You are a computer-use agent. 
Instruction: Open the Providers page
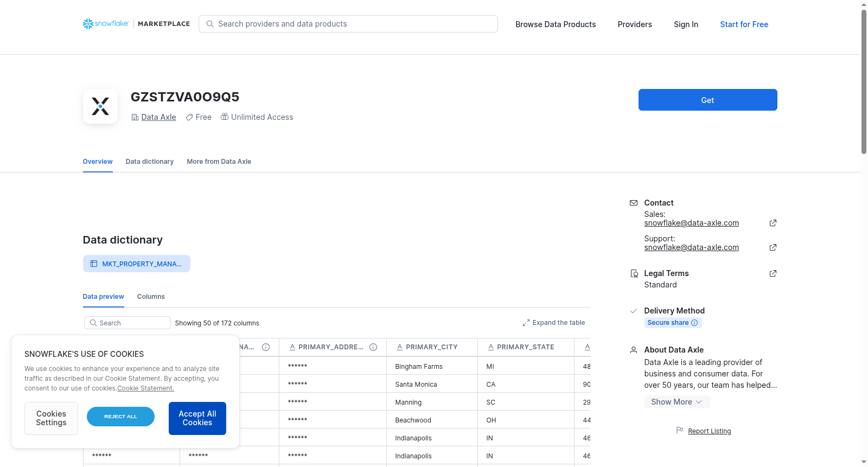[x=635, y=24]
